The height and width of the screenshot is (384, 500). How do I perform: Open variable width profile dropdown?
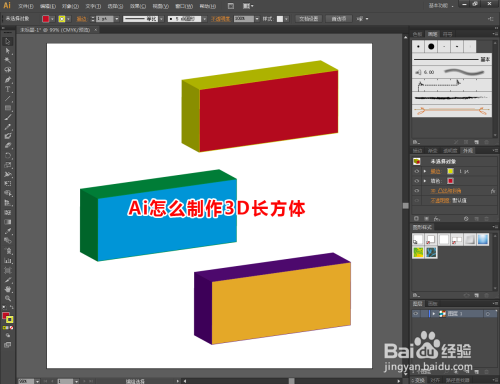tap(161, 19)
